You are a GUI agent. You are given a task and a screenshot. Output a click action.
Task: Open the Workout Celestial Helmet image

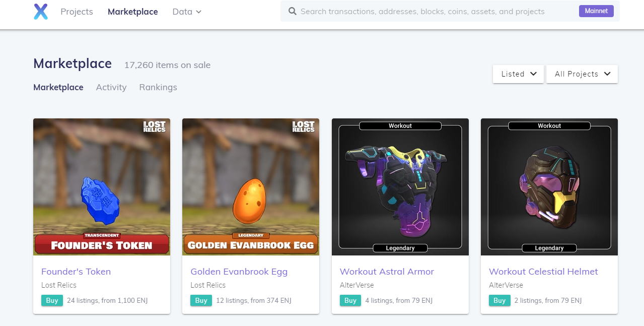point(549,187)
